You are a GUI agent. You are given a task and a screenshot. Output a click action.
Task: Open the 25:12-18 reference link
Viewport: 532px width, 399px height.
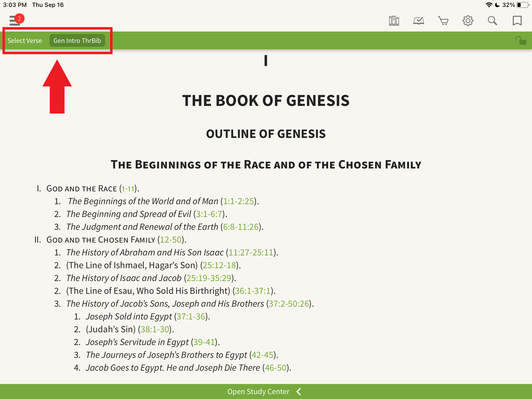(219, 265)
